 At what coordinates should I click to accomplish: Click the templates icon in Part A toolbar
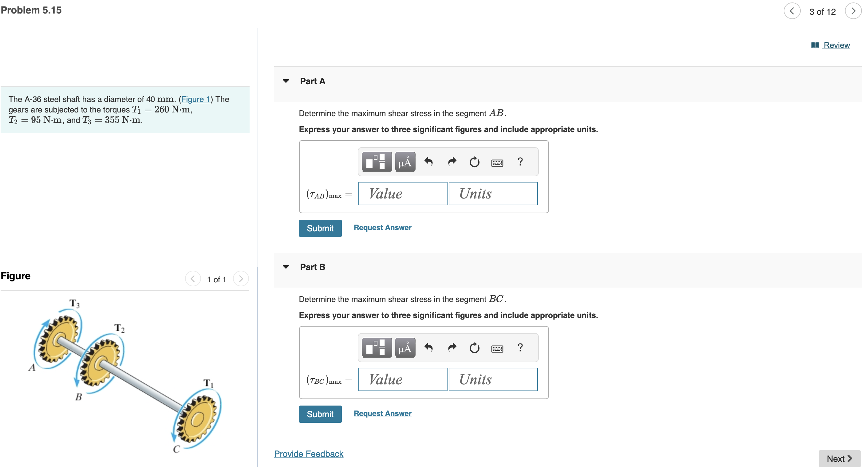[377, 162]
